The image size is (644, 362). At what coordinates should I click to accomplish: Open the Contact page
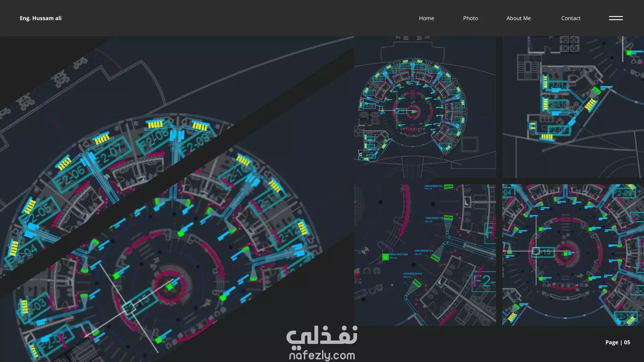tap(571, 18)
